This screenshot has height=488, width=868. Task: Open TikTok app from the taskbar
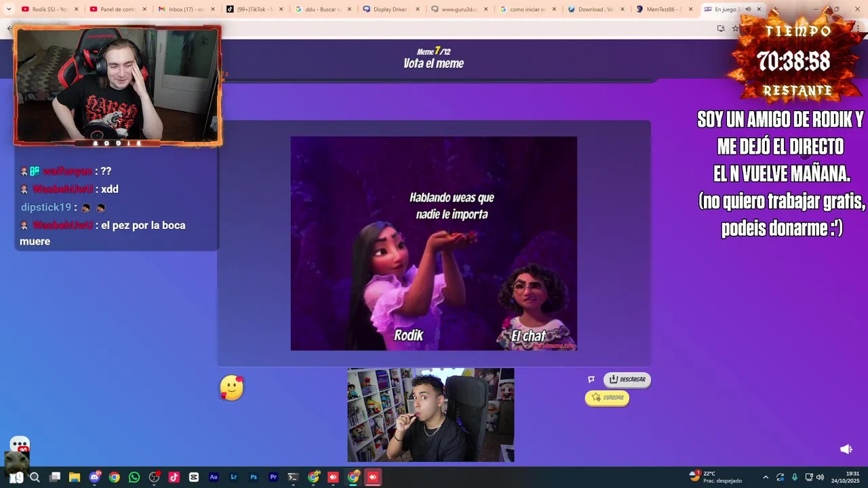(174, 477)
